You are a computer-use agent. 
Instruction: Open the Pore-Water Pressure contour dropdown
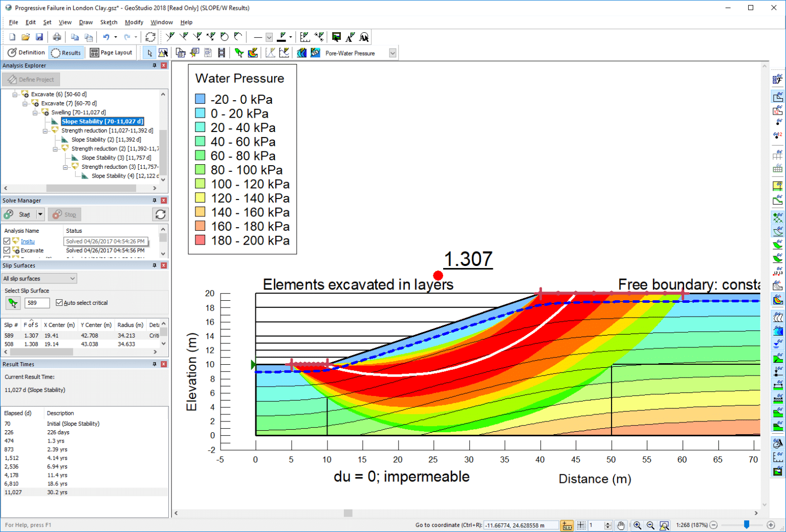392,53
